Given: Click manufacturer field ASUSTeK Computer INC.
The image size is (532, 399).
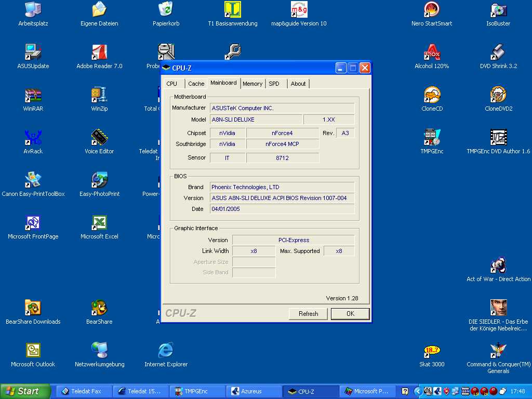Looking at the screenshot, I should click(282, 108).
